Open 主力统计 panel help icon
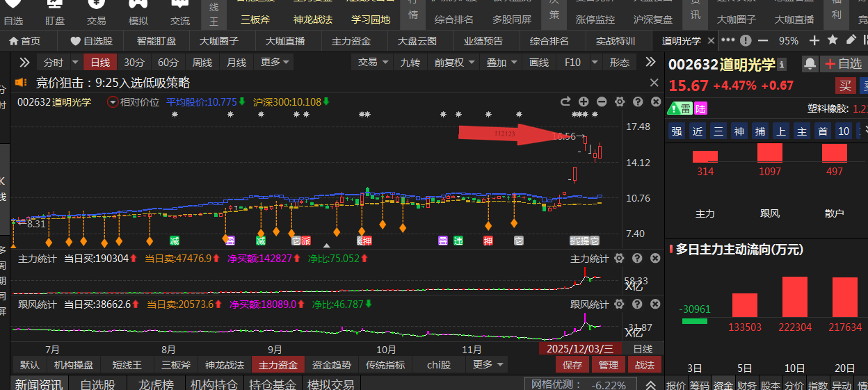The height and width of the screenshot is (390, 868). (638, 259)
